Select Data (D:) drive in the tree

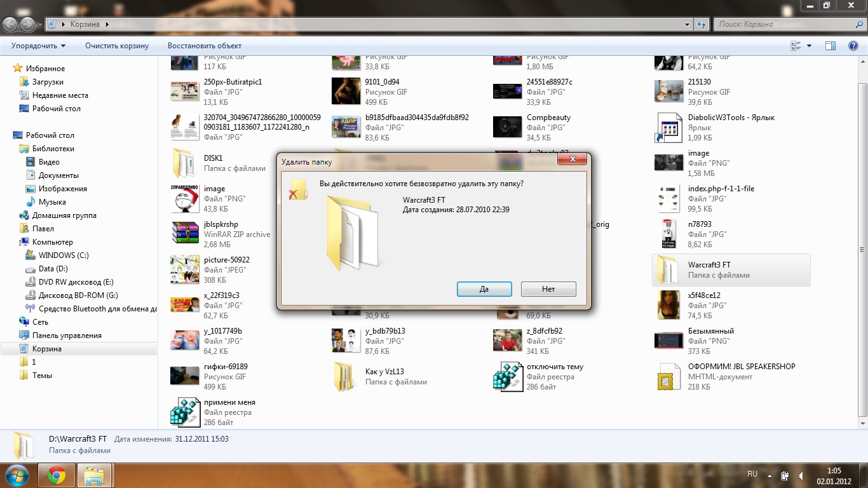tap(53, 269)
